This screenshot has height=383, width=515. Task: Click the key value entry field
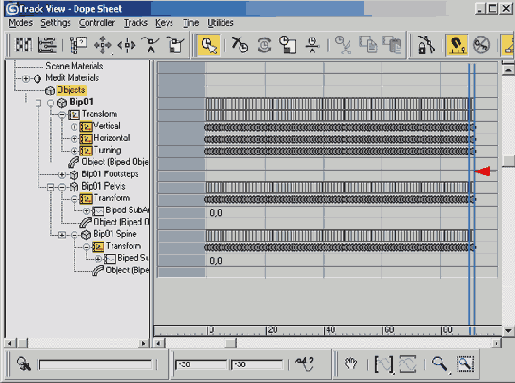pos(257,364)
